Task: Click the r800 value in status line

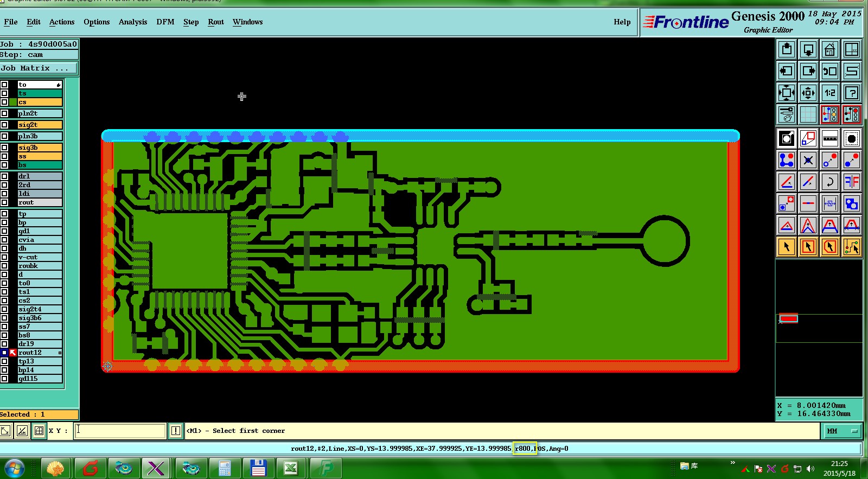Action: click(x=524, y=449)
